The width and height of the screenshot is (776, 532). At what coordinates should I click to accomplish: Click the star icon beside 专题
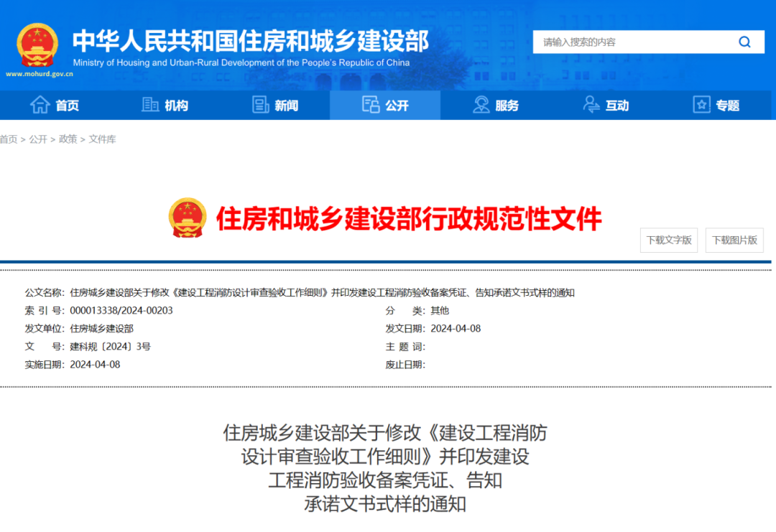(x=702, y=105)
